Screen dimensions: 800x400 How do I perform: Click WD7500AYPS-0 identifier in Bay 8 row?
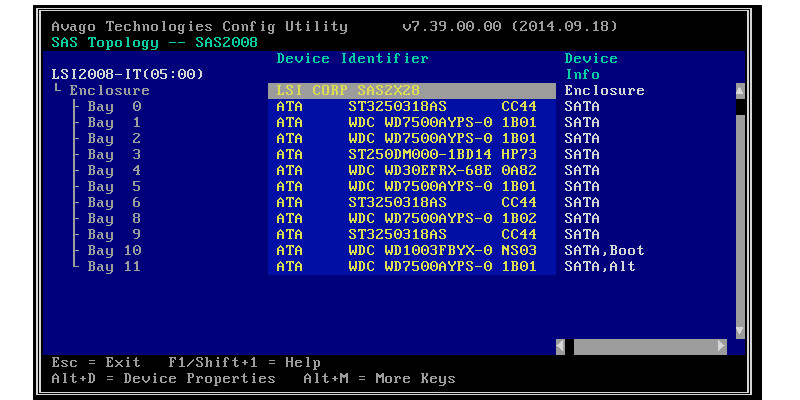pos(438,218)
